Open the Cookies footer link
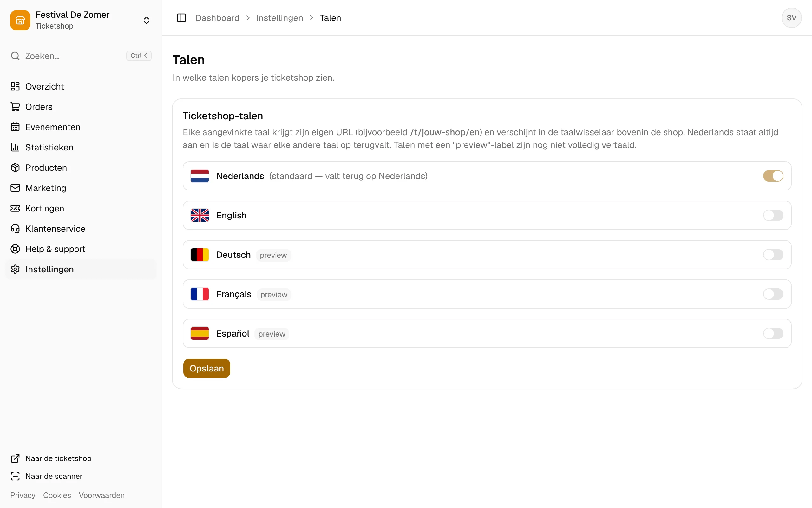The height and width of the screenshot is (508, 812). click(57, 495)
